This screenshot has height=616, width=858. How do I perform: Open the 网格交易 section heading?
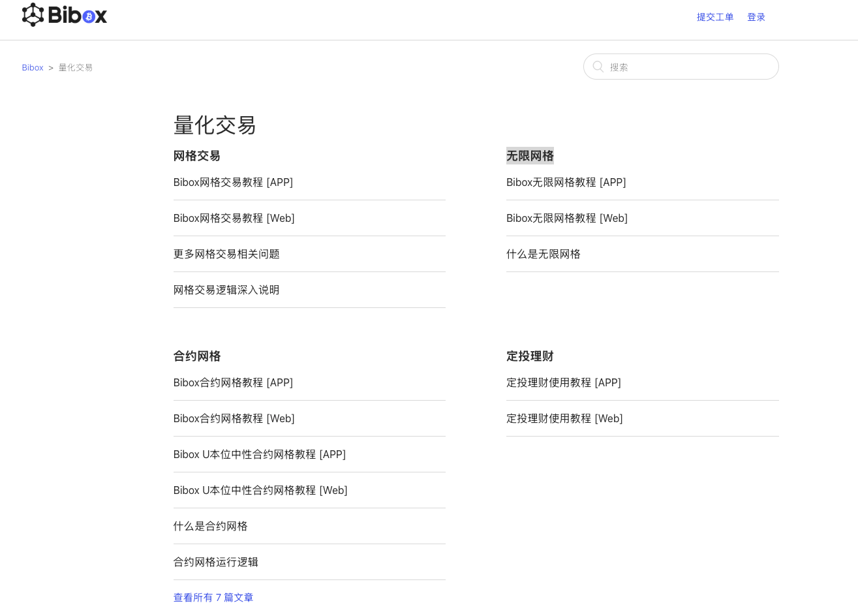tap(197, 156)
